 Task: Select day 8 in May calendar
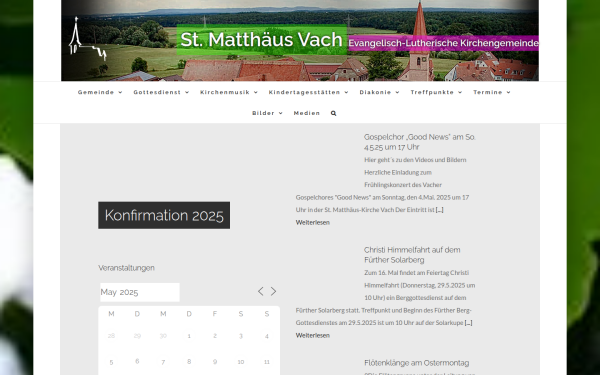pos(189,362)
